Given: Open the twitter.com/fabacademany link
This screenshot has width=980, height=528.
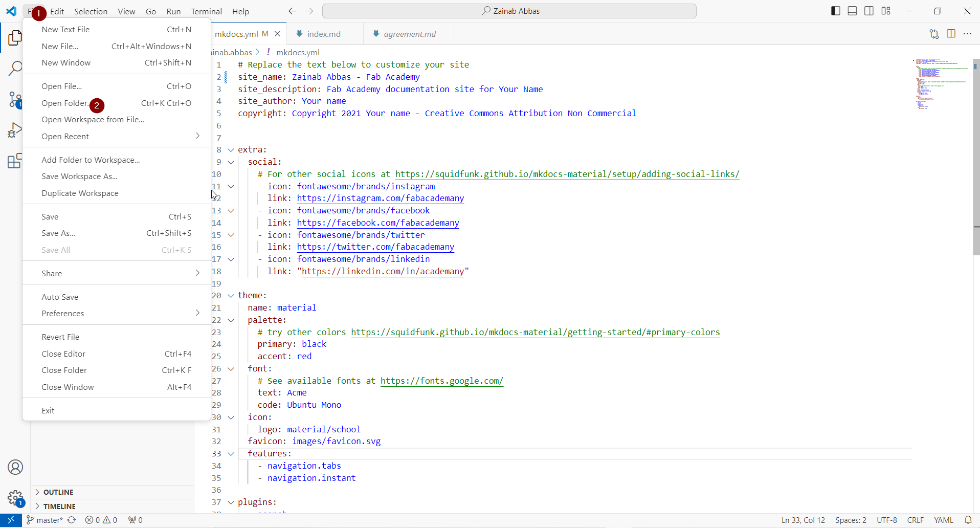Looking at the screenshot, I should coord(375,247).
